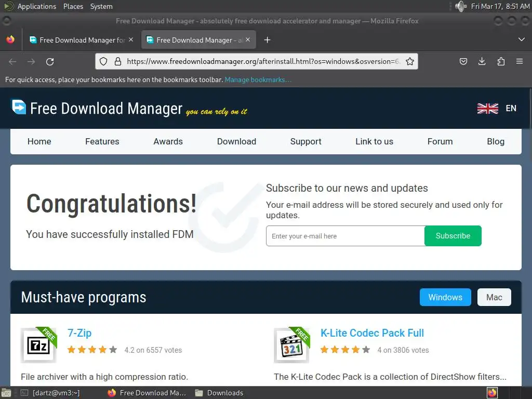Screen dimensions: 532x399
Task: Open the Home menu item
Action: click(39, 141)
